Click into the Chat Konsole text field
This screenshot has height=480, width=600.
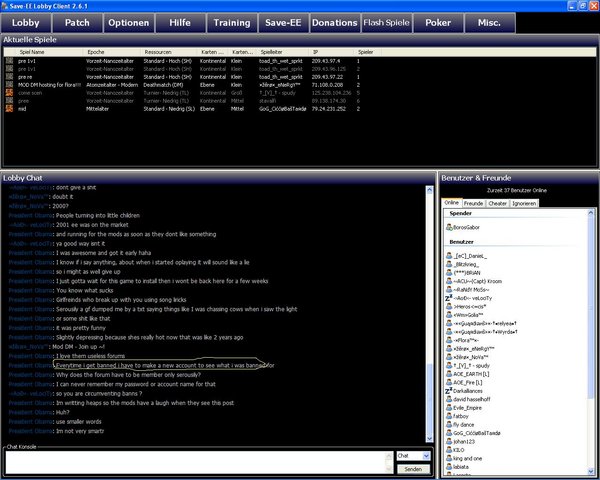(x=195, y=461)
